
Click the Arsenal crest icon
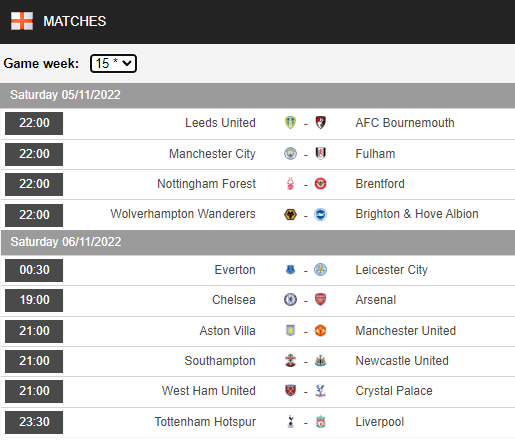click(x=320, y=300)
